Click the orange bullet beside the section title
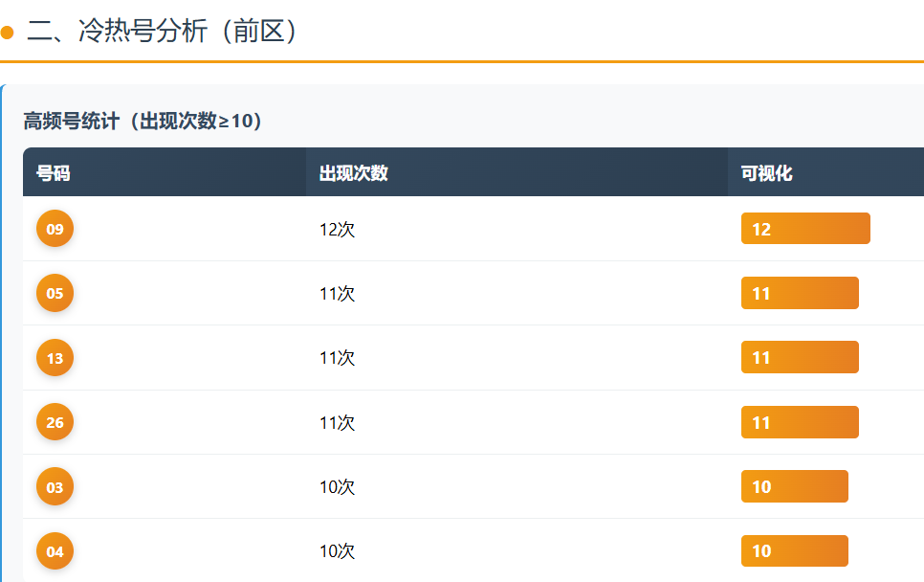Screen dimensions: 924x582 tap(7, 33)
